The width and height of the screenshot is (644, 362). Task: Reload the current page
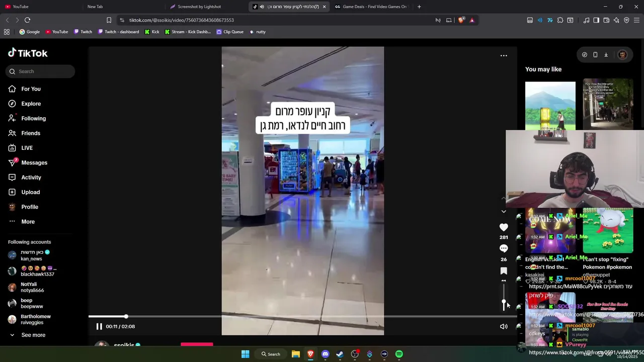27,20
